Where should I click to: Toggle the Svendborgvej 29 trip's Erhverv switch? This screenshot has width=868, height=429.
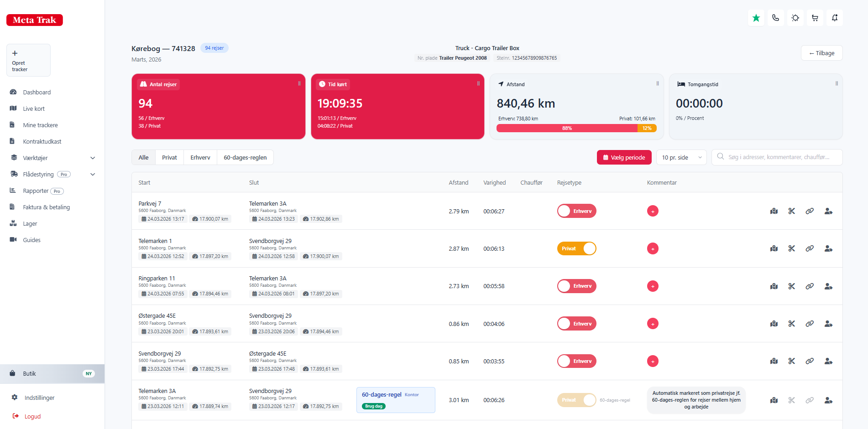pyautogui.click(x=576, y=361)
